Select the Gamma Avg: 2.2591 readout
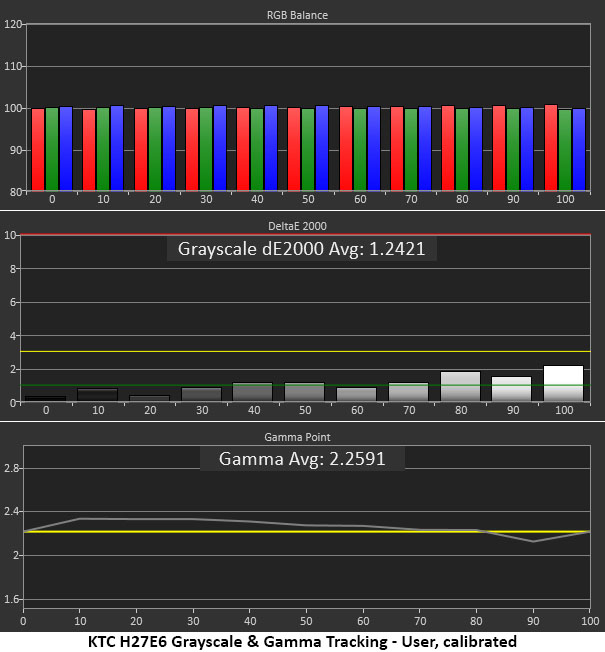 302,459
